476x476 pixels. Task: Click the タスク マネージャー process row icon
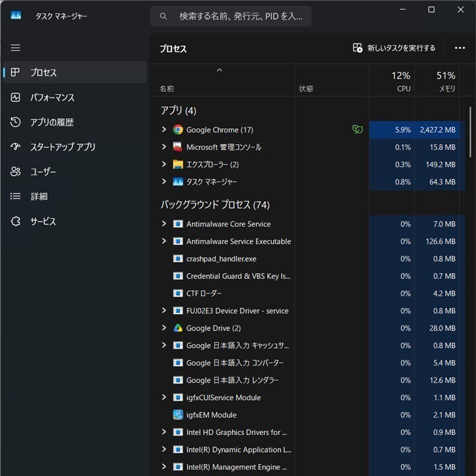[178, 182]
